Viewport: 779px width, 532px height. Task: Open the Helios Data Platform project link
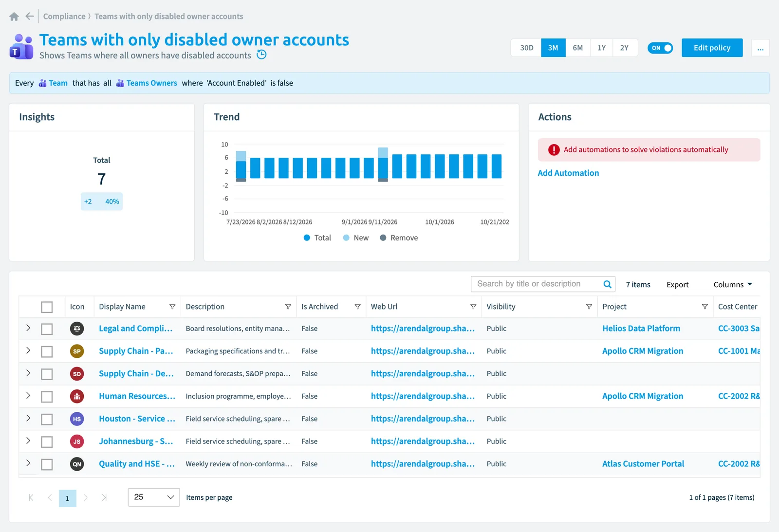click(x=641, y=329)
